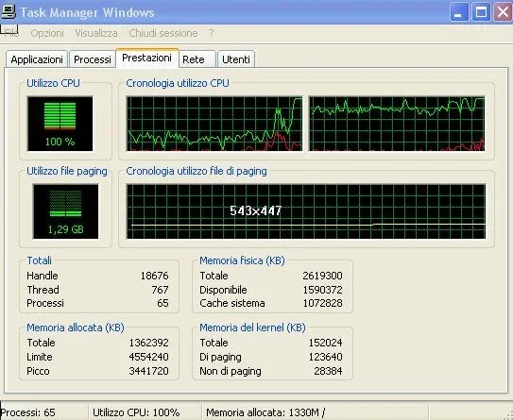Viewport: 513px width, 420px height.
Task: Click the Processi value 65 in Totali
Action: pos(162,303)
